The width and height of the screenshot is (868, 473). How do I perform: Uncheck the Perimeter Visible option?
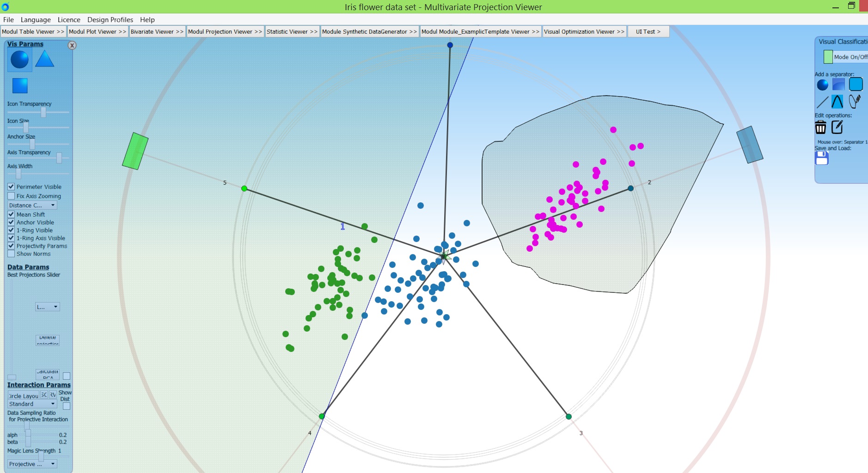point(11,187)
